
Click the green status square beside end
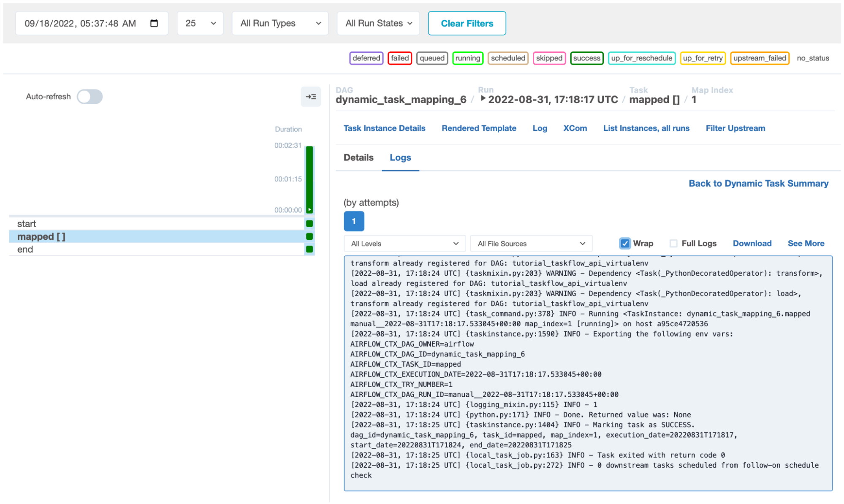309,249
